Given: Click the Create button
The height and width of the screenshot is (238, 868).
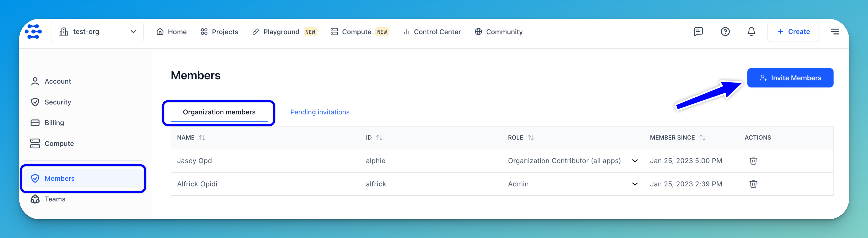Looking at the screenshot, I should pos(793,32).
